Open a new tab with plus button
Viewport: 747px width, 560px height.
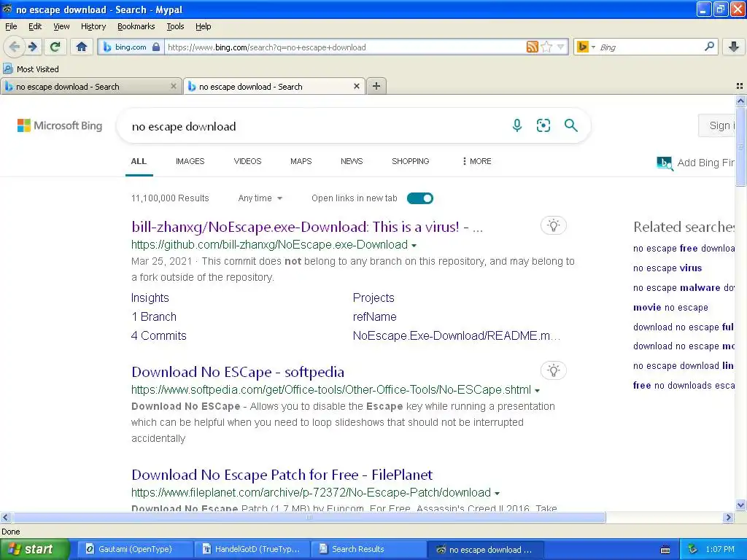pyautogui.click(x=376, y=86)
